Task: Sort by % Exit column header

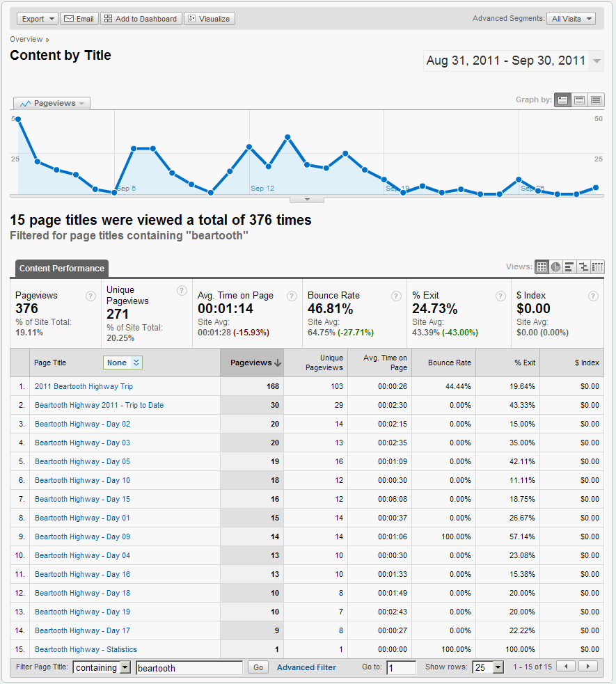Action: tap(508, 363)
